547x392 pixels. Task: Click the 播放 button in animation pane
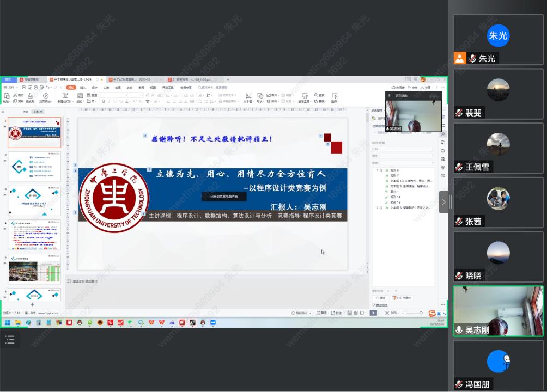coord(380,298)
